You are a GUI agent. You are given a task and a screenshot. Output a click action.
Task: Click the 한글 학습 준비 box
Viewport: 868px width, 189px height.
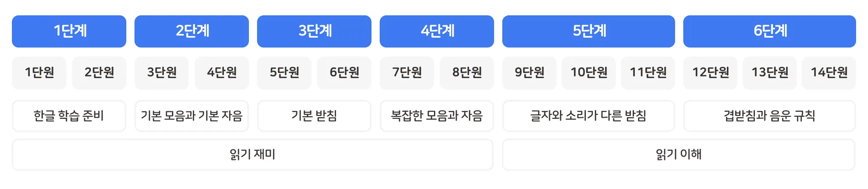tap(69, 116)
